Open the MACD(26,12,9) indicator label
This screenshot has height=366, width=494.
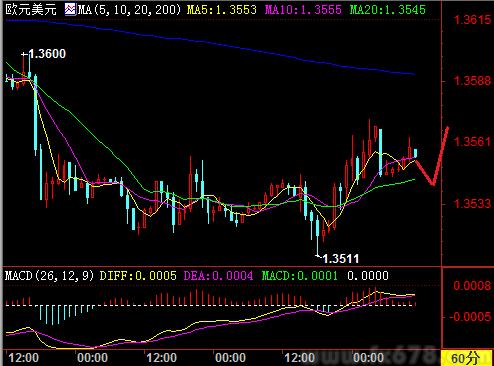point(50,276)
